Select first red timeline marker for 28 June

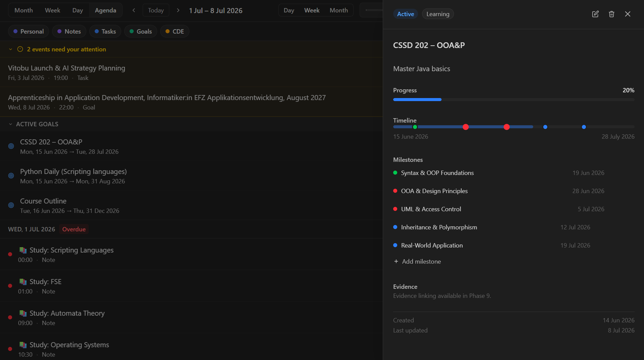pos(465,127)
